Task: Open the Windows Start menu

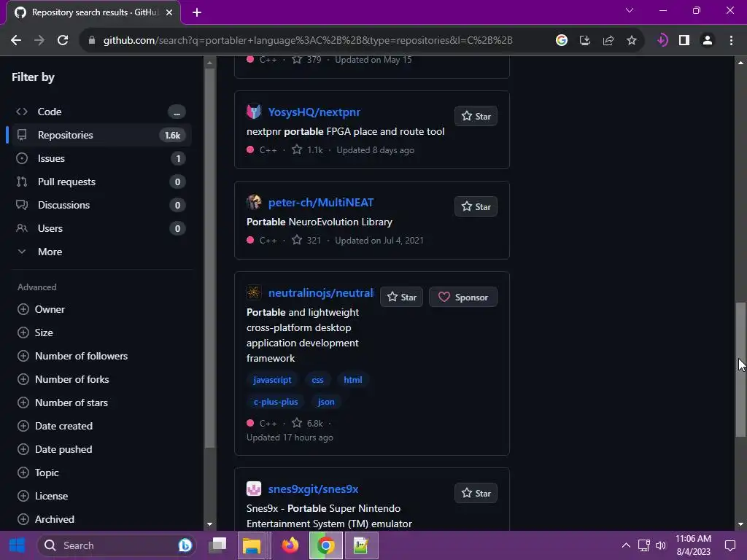Action: pos(18,545)
